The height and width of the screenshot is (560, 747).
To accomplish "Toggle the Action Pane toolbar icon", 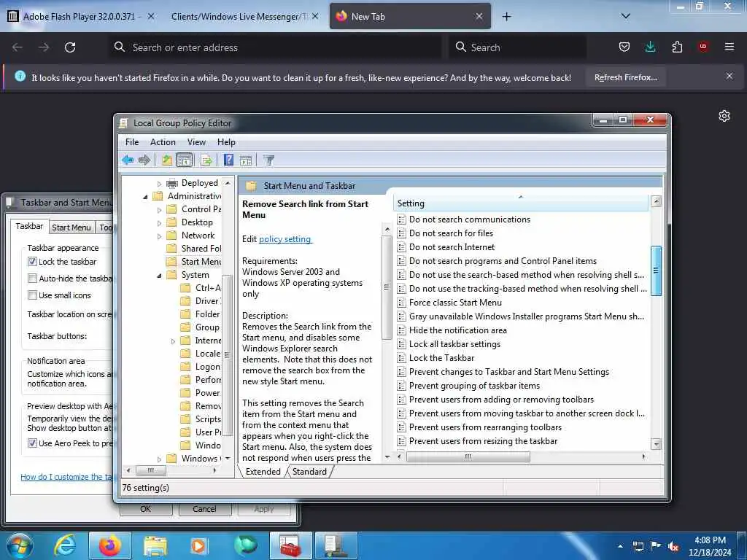I will click(246, 160).
